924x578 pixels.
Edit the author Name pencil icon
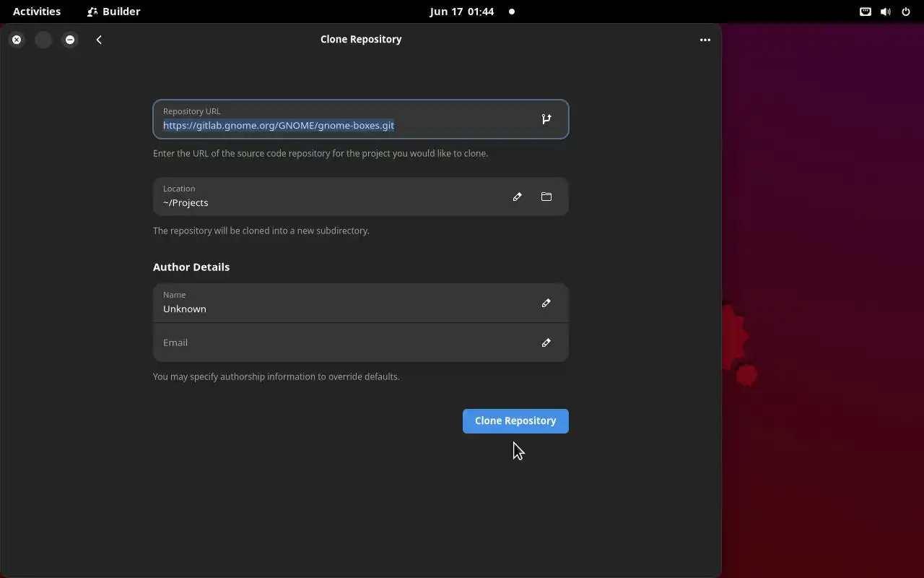pos(546,303)
